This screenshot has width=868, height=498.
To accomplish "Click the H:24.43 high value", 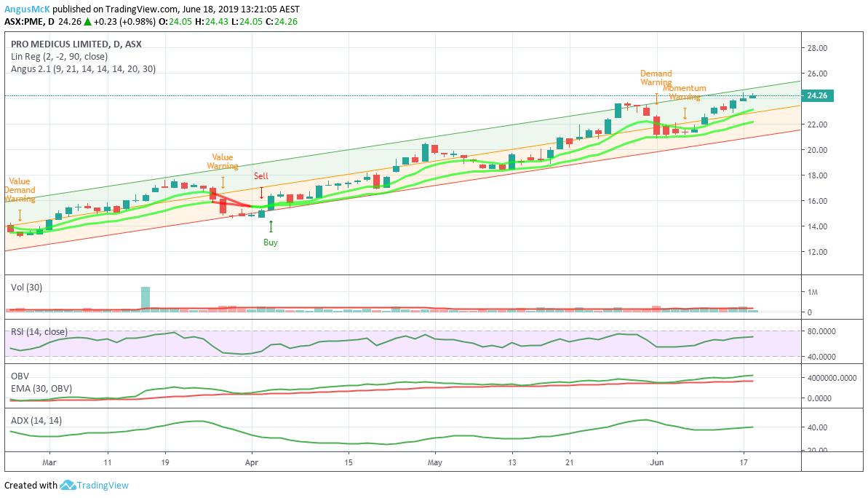I will pos(212,22).
